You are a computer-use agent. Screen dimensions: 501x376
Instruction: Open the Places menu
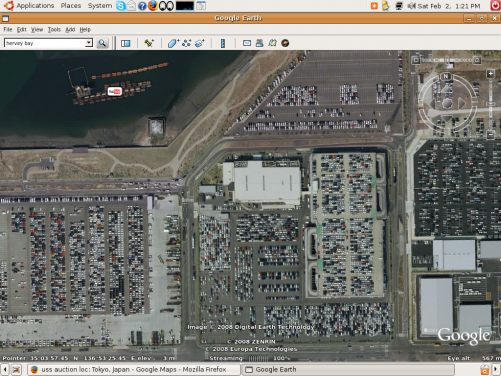click(71, 6)
